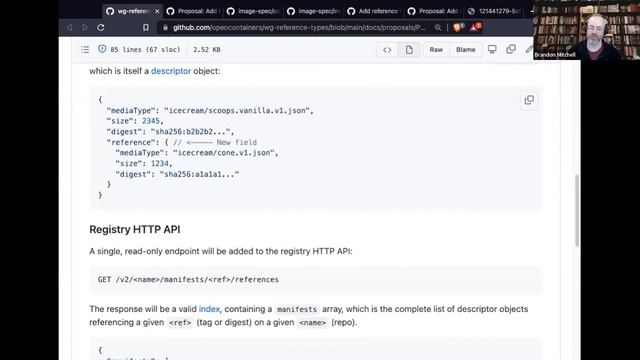640x360 pixels.
Task: Copy the descriptor JSON code block
Action: 529,100
